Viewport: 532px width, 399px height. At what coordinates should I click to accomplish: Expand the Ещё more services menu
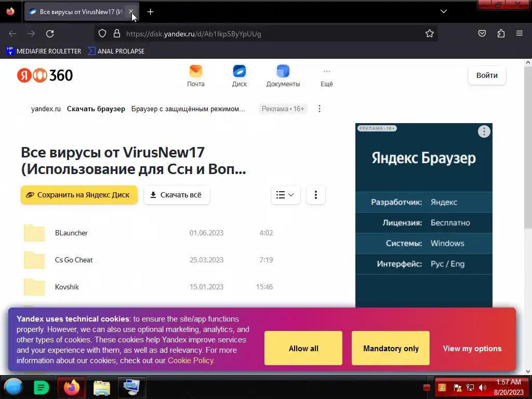point(327,78)
